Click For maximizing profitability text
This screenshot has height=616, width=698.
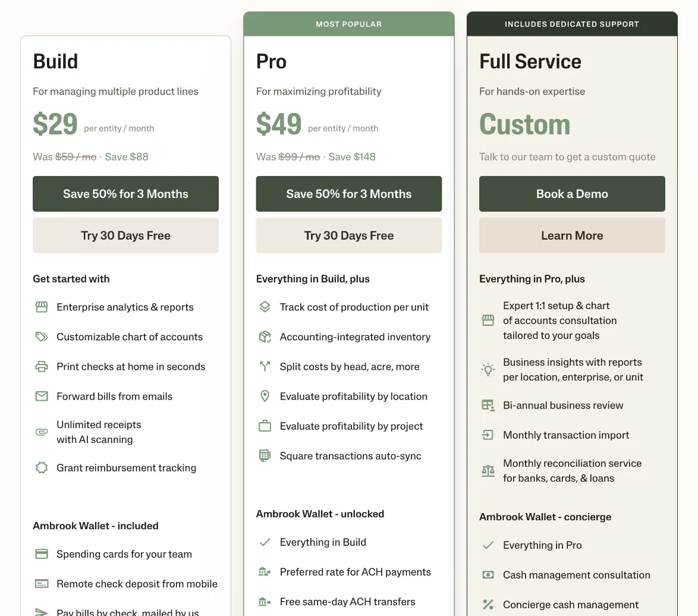(x=319, y=91)
